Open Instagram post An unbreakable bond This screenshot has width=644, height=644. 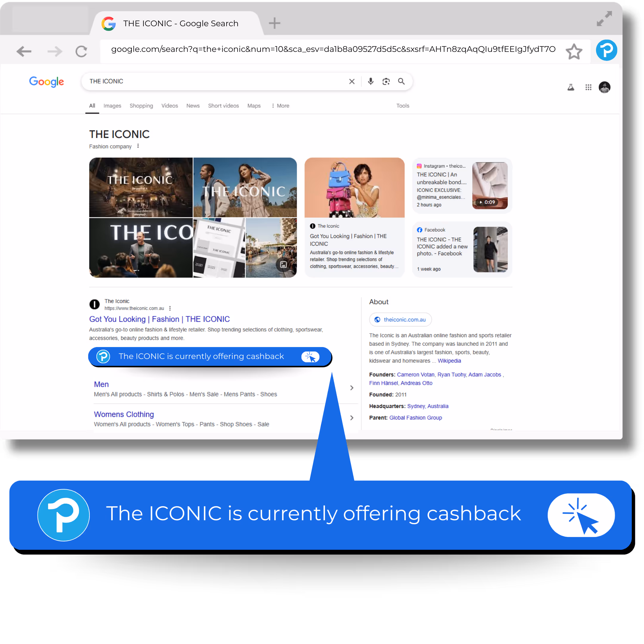(441, 178)
